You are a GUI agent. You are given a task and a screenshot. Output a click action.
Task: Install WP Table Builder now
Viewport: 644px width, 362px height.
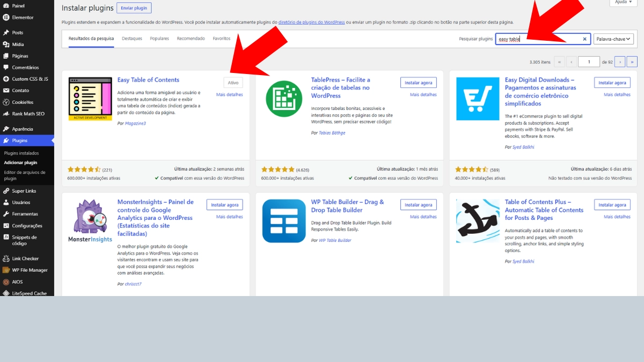click(x=419, y=205)
